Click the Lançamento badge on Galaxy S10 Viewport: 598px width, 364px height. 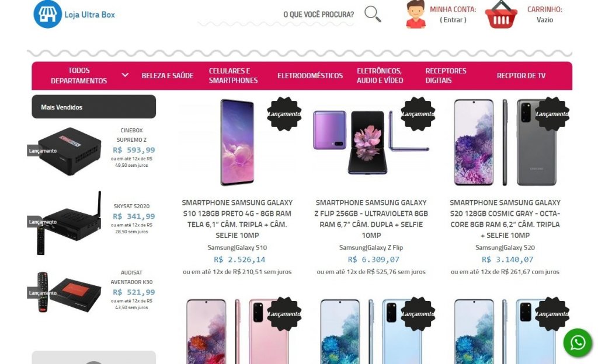pos(284,114)
